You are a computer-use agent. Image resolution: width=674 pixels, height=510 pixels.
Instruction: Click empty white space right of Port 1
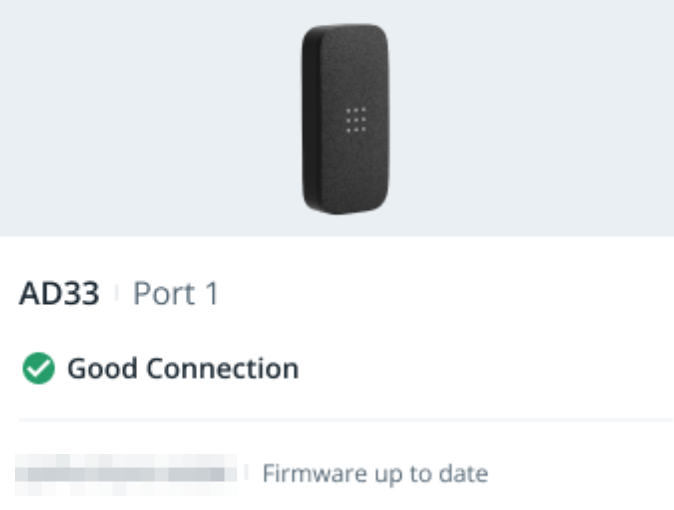pos(450,295)
